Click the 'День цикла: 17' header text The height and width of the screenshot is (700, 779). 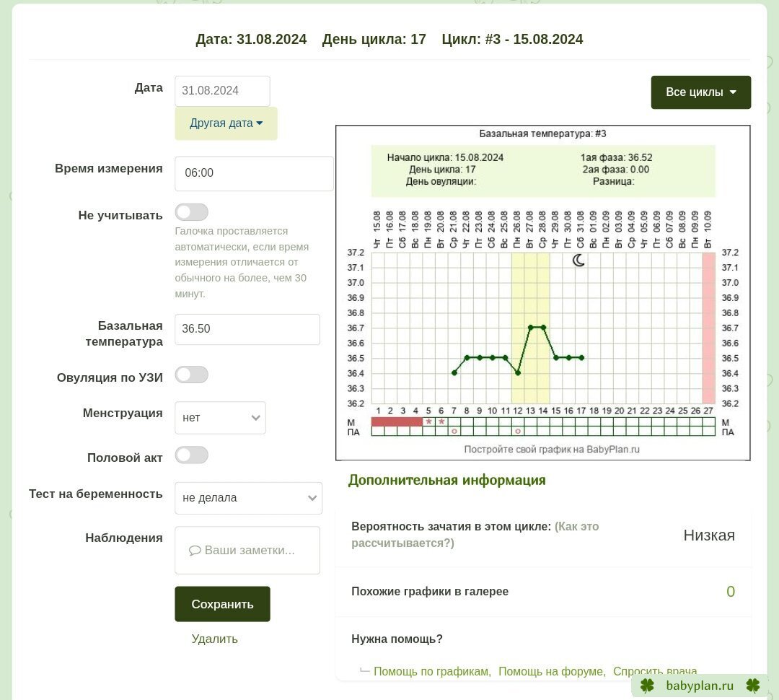374,39
